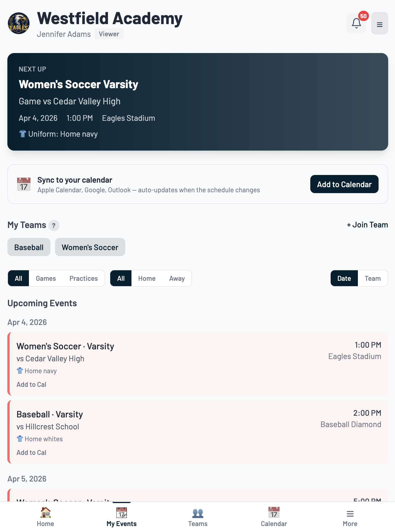
Task: Select the Practices filter
Action: click(x=84, y=278)
